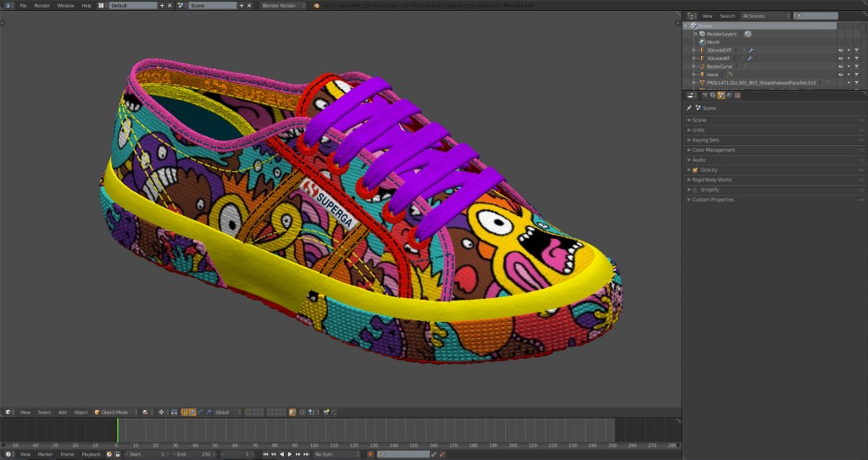
Task: Open the File menu
Action: tap(23, 6)
